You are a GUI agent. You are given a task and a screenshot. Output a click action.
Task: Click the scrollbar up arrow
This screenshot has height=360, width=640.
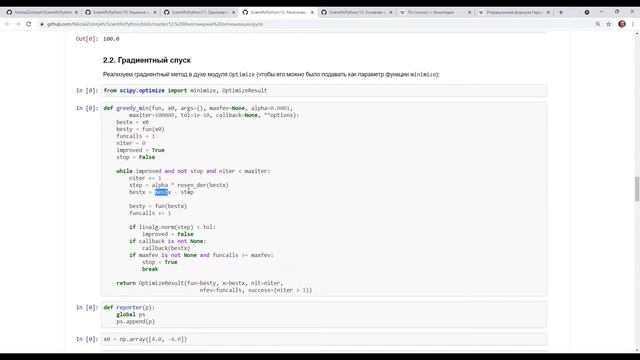pyautogui.click(x=637, y=35)
